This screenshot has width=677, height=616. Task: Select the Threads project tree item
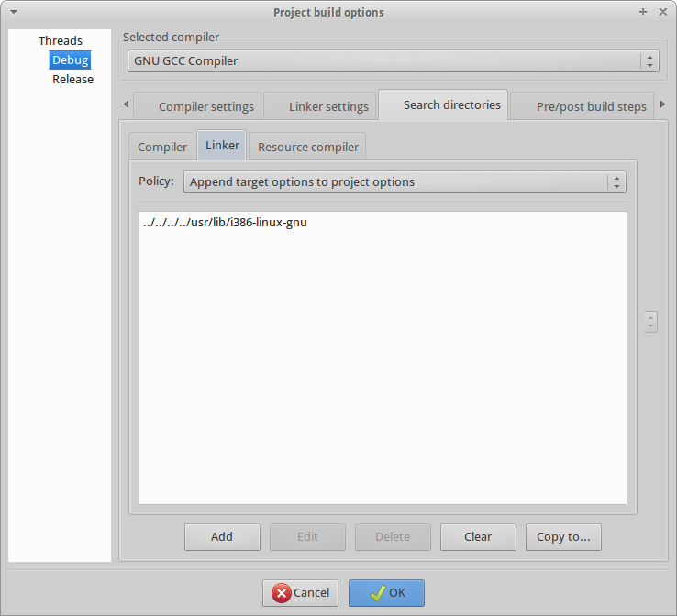pos(60,40)
